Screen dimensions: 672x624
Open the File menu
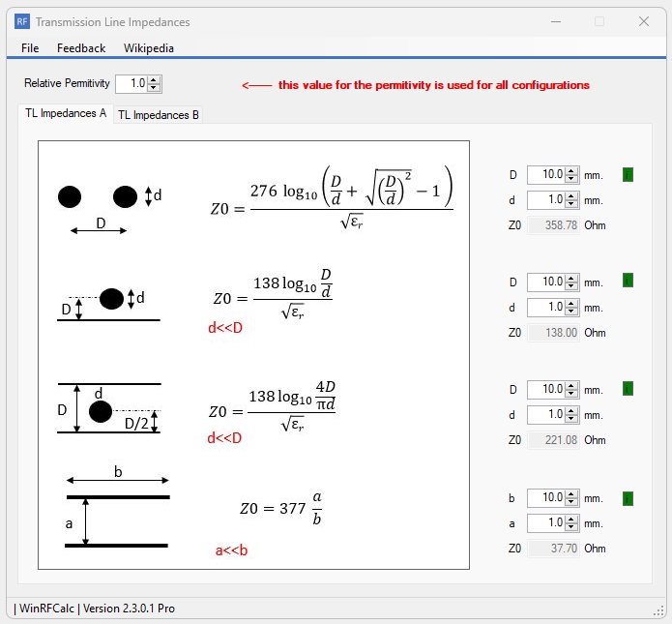coord(30,47)
